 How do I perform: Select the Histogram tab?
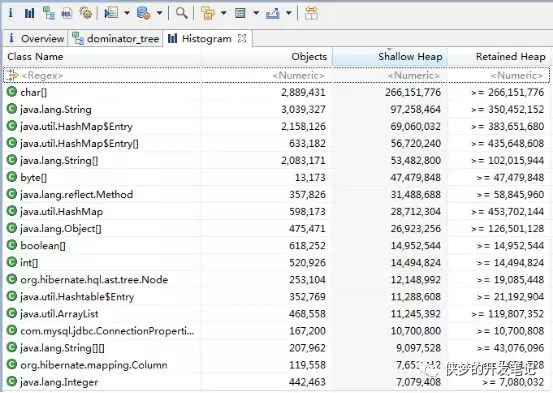[x=206, y=38]
